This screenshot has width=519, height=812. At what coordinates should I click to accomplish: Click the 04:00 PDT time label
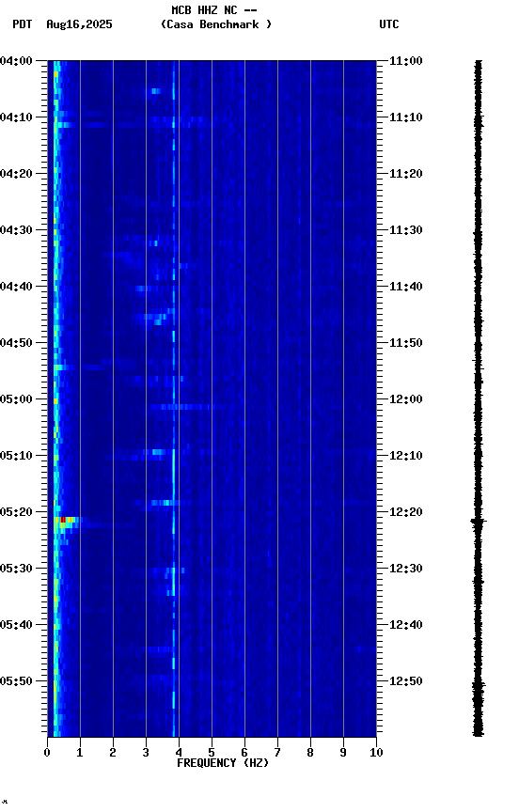[16, 61]
